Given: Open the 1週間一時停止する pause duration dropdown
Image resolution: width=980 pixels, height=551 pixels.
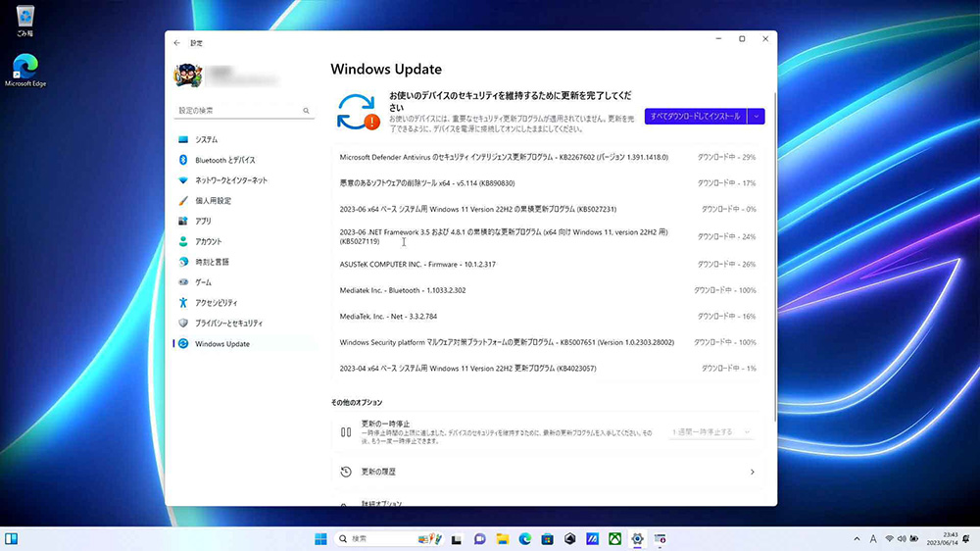Looking at the screenshot, I should point(711,431).
